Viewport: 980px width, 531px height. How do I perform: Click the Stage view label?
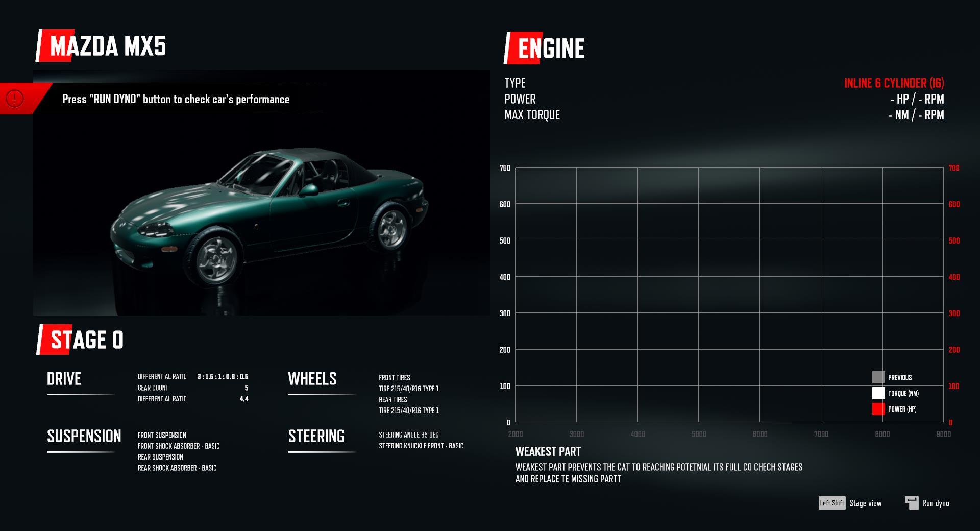pos(865,503)
